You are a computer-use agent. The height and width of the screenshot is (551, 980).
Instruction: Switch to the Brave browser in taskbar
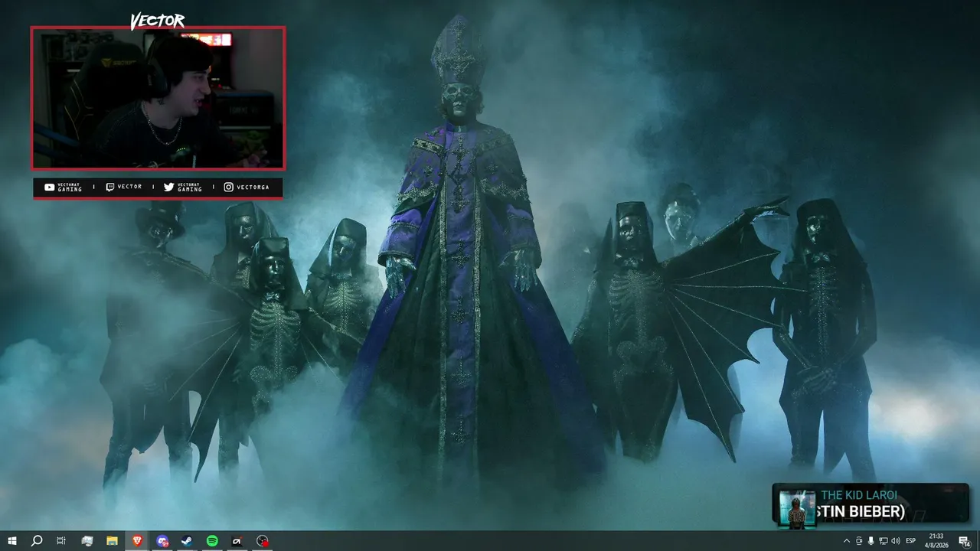tap(137, 541)
